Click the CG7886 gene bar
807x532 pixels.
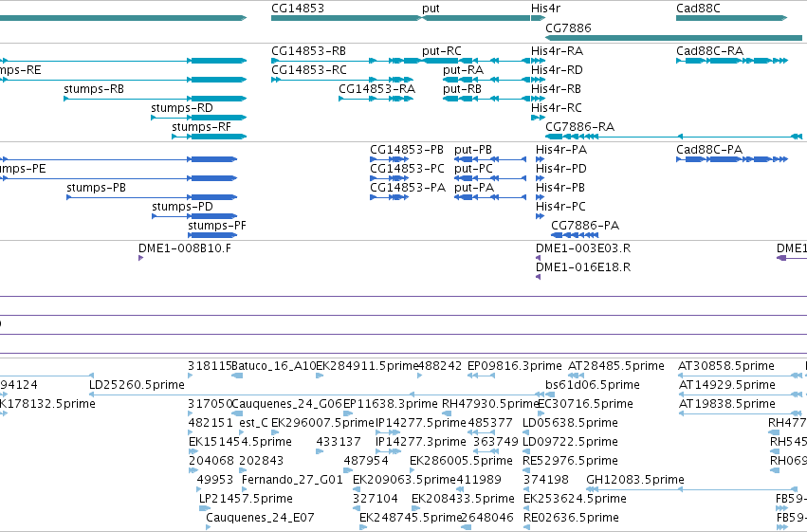pos(673,38)
